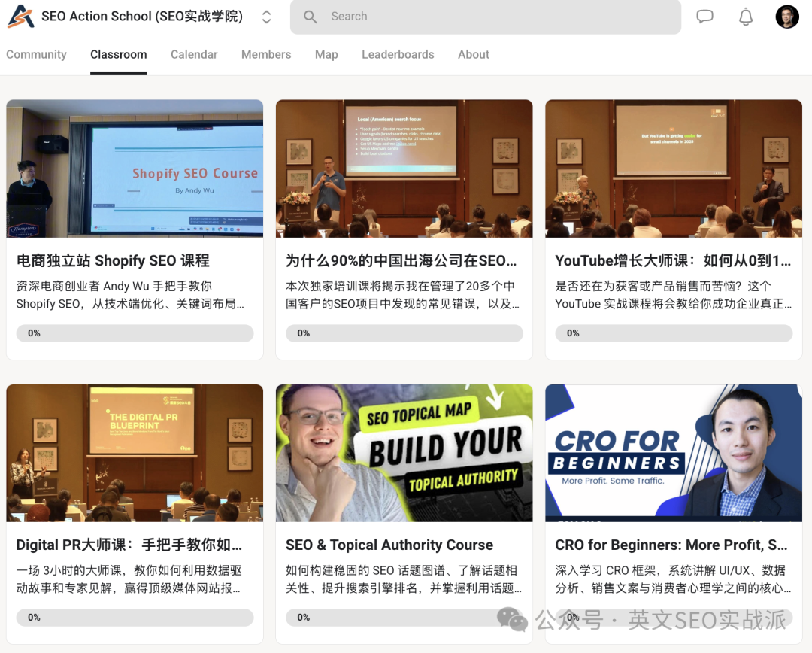Click the Shopify SEO course progress bar
The image size is (812, 653).
click(135, 333)
